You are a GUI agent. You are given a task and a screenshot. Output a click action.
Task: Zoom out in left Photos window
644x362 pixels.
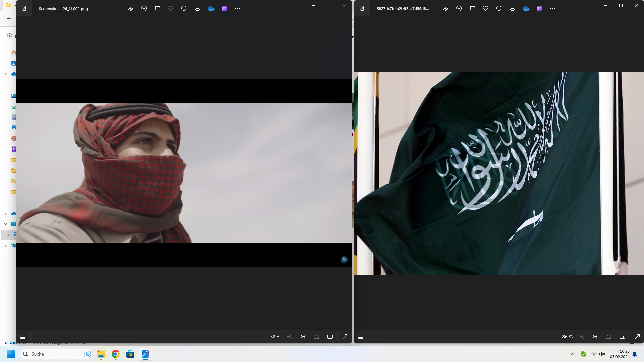click(290, 337)
